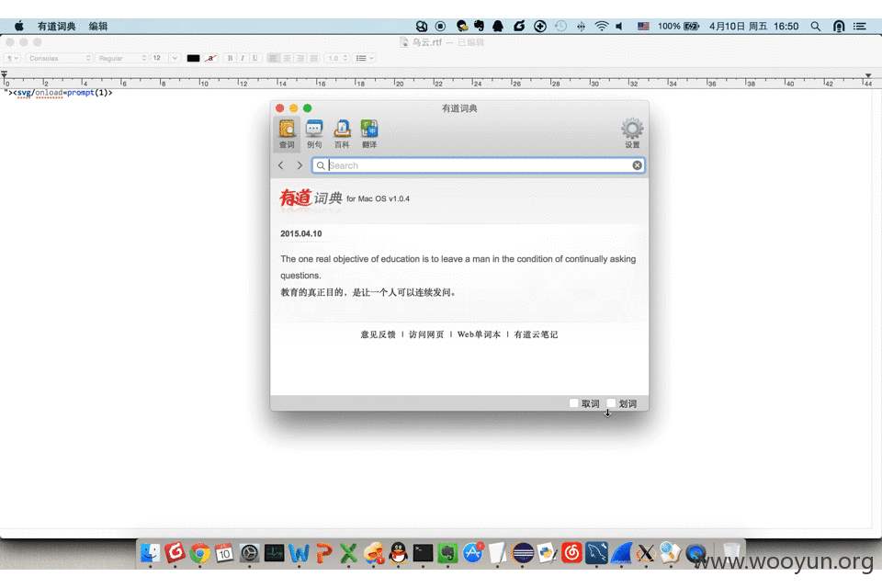This screenshot has height=588, width=882.
Task: Click the battery 100% status
Action: [678, 26]
